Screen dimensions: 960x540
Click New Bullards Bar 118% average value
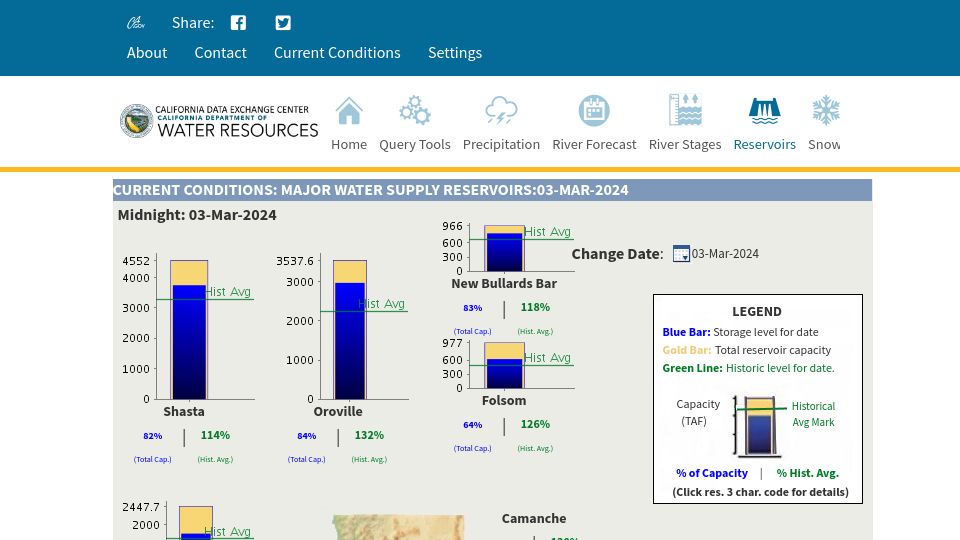535,307
